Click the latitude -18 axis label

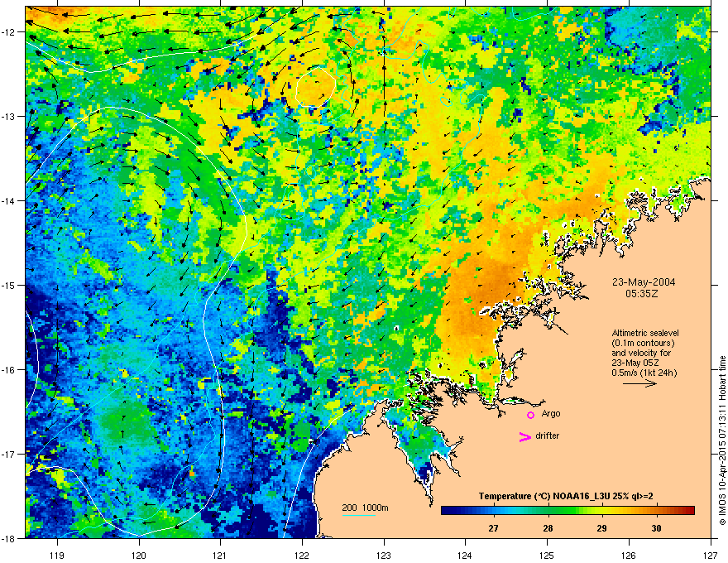9,538
